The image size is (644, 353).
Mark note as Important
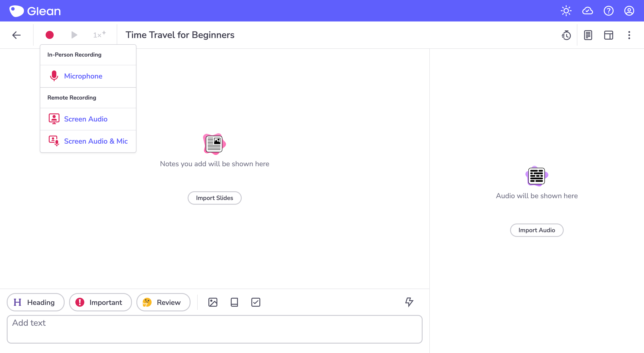point(100,302)
